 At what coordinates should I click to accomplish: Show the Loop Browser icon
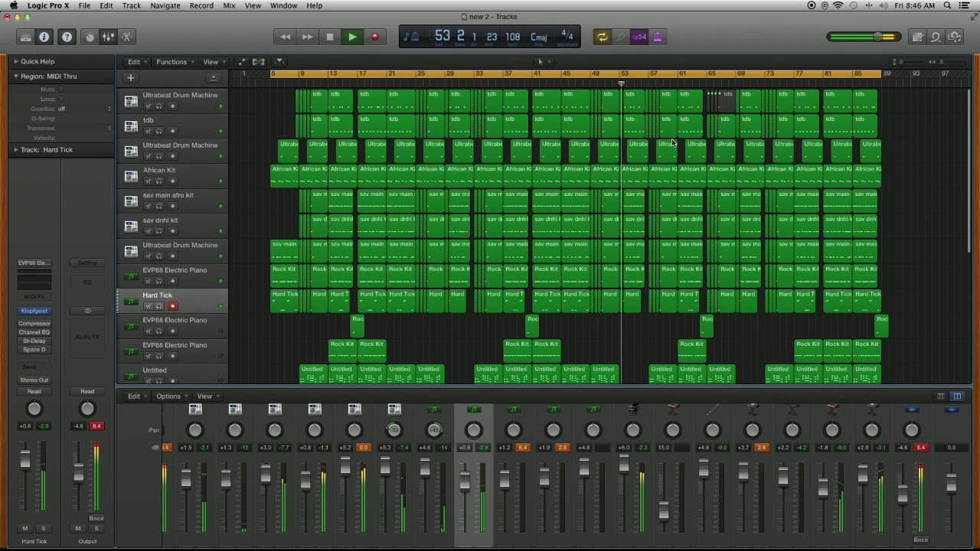coord(936,37)
